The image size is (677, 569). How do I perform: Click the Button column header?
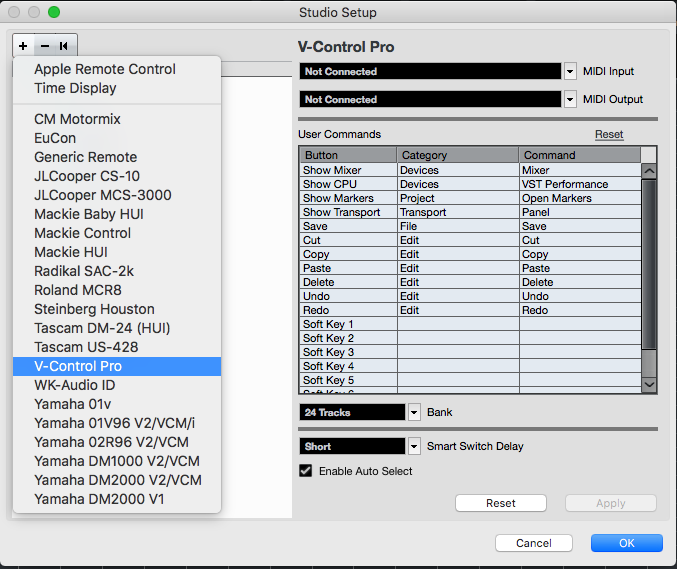pos(348,155)
